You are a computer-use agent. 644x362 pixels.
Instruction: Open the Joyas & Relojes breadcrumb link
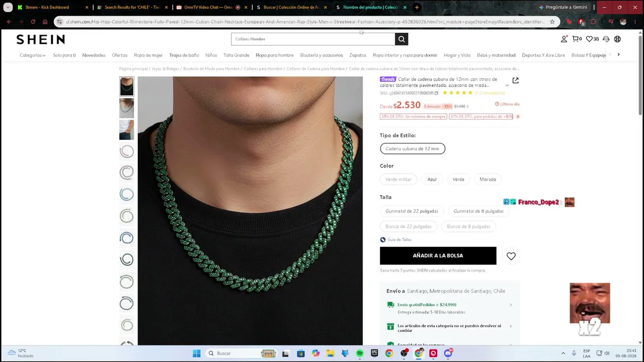click(165, 69)
